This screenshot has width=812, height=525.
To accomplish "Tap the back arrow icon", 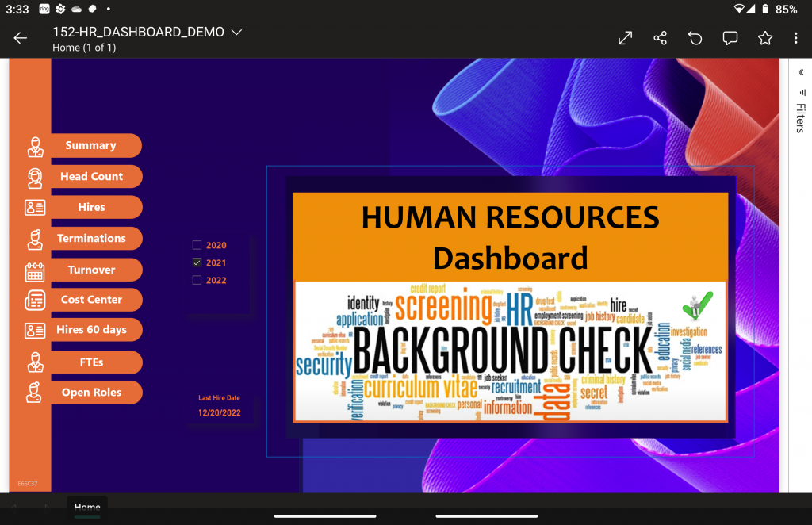I will pos(21,38).
